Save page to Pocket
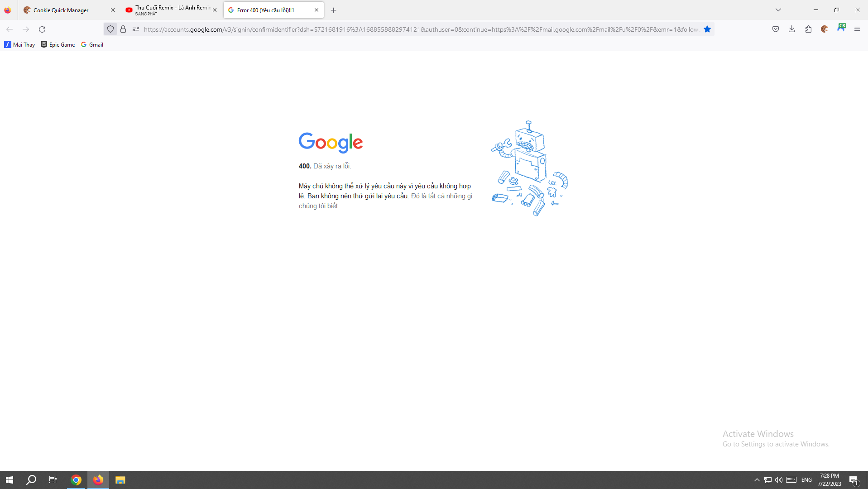The height and width of the screenshot is (489, 868). tap(776, 29)
